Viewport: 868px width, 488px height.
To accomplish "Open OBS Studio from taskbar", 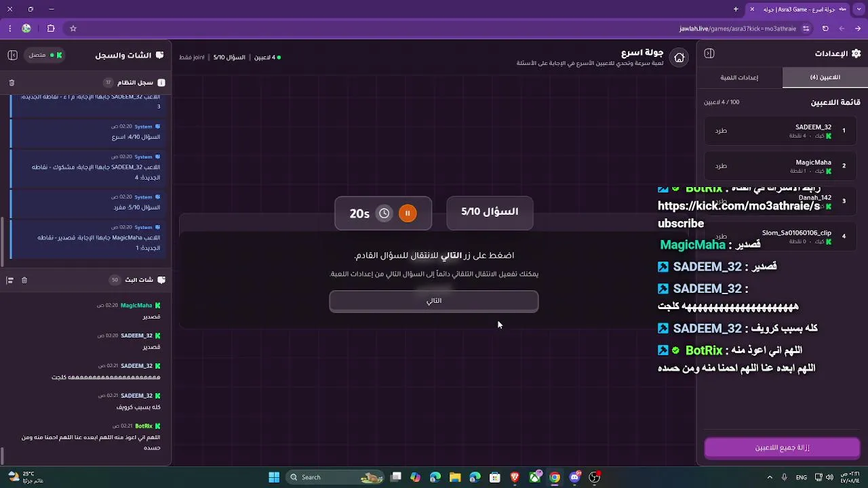I will pos(595,477).
